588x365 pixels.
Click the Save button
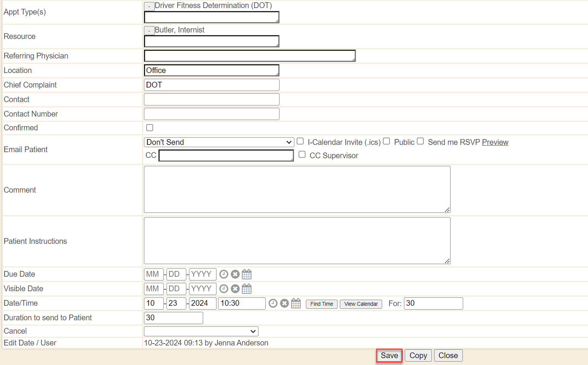pyautogui.click(x=389, y=355)
